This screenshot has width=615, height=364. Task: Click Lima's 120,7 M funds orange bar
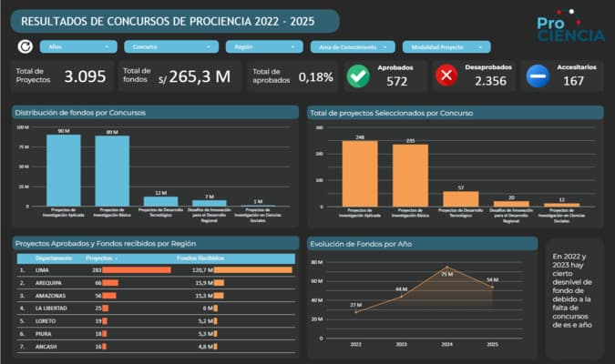coord(253,270)
